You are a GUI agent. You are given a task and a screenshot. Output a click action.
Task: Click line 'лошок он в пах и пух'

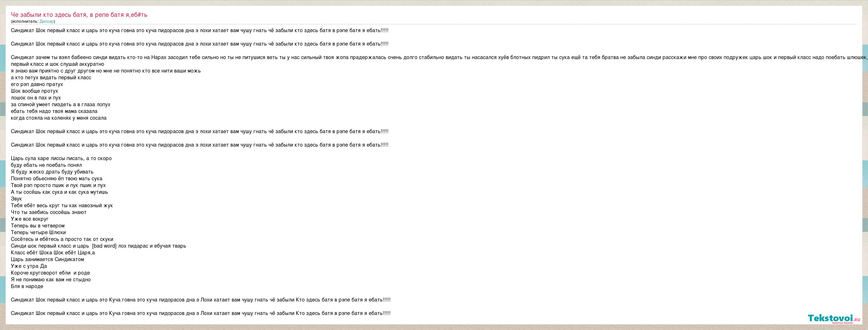point(36,98)
